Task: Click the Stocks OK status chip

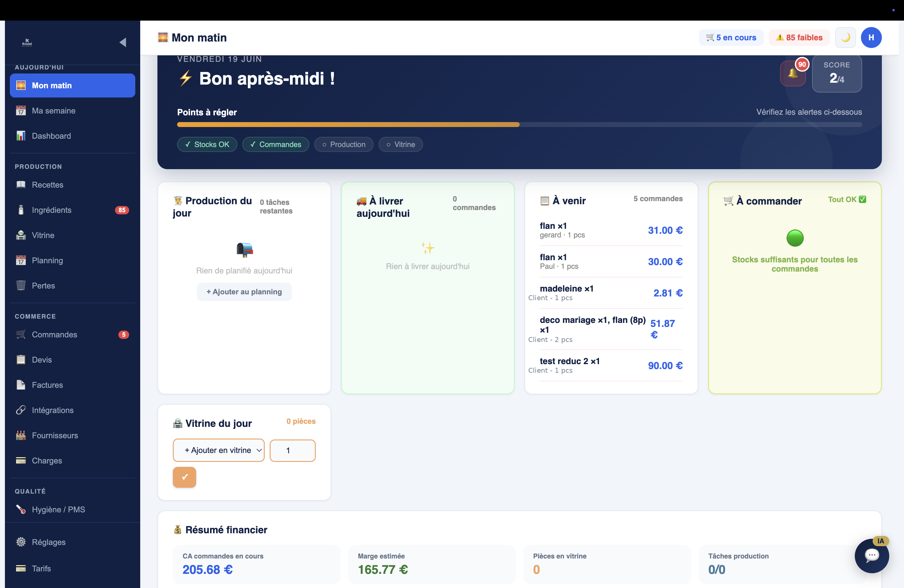Action: tap(207, 144)
